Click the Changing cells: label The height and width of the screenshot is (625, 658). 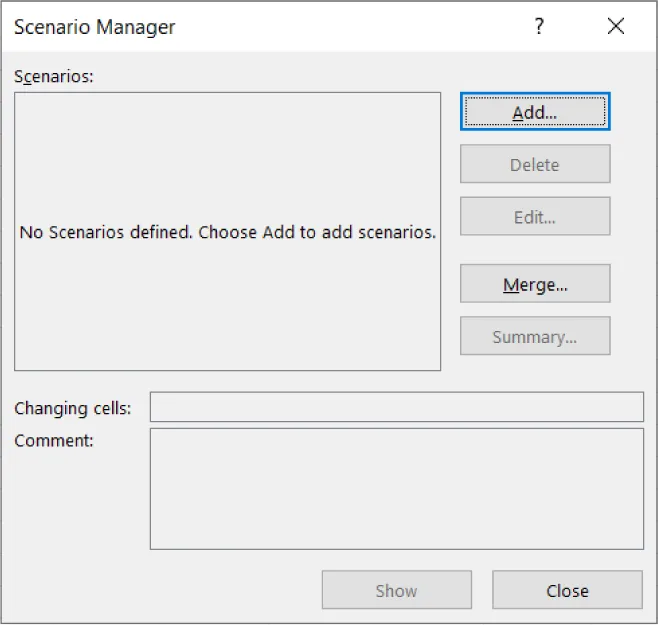(72, 408)
